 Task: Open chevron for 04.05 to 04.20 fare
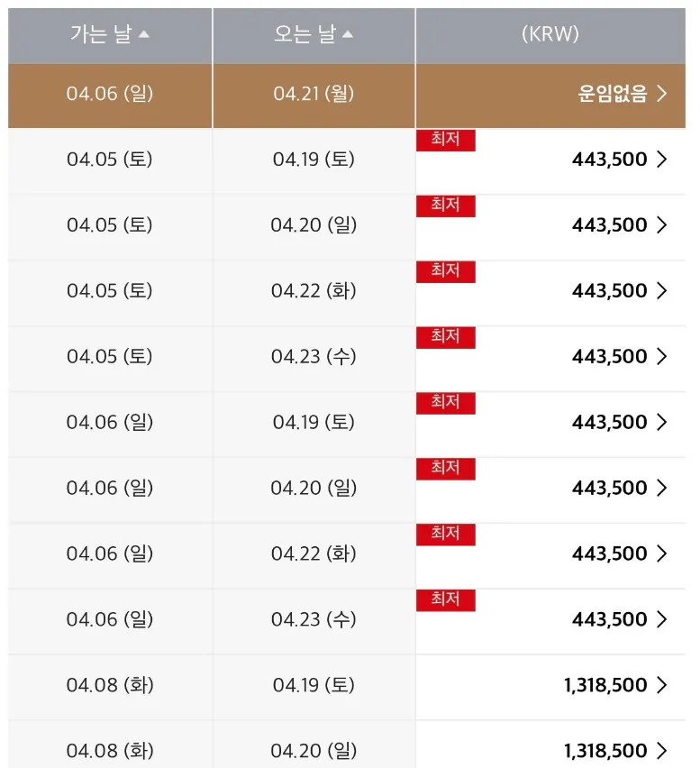pos(662,225)
